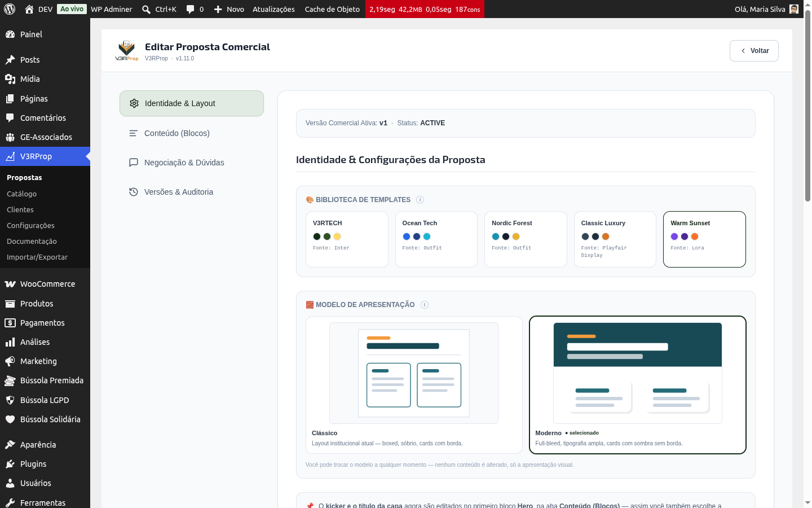The width and height of the screenshot is (812, 508).
Task: Choose the Ocean Tech template
Action: click(x=436, y=239)
